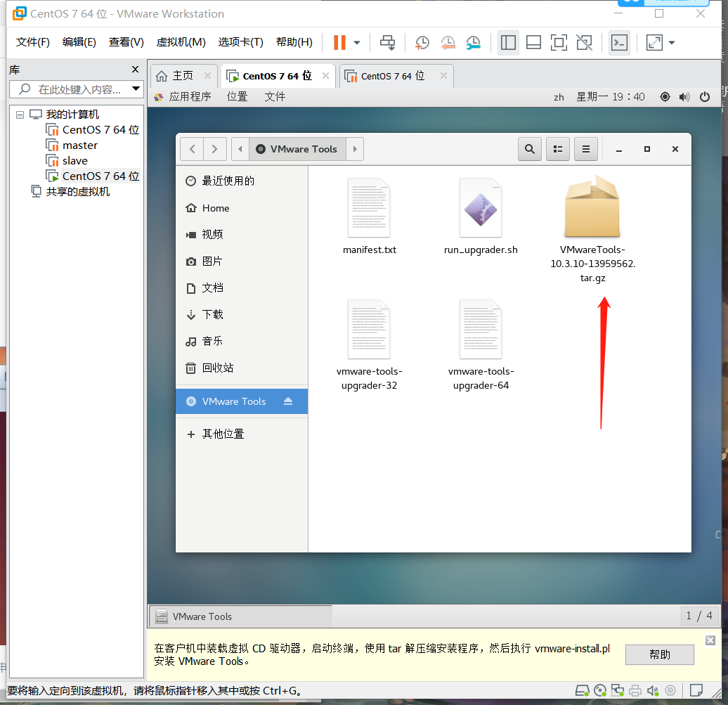Open the 文件 menu in the CentOS top bar
The width and height of the screenshot is (728, 705).
[x=274, y=96]
